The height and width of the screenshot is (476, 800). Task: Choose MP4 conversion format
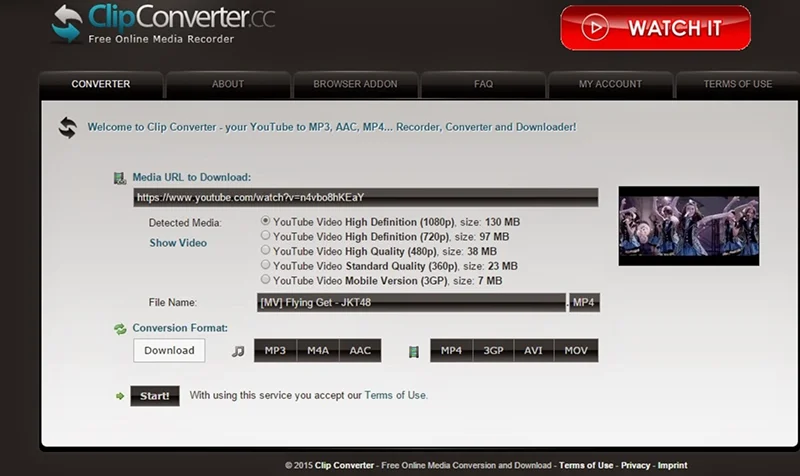click(451, 350)
